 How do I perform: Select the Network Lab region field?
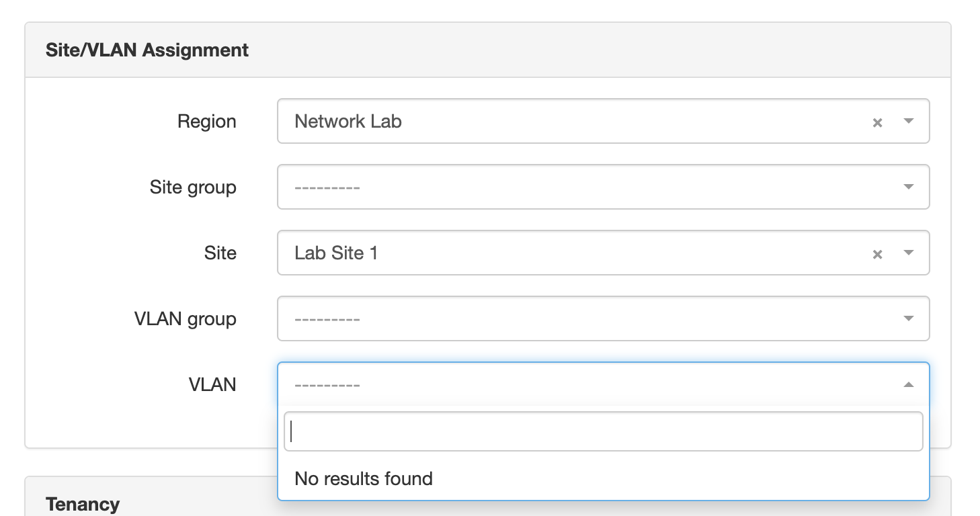(x=604, y=121)
